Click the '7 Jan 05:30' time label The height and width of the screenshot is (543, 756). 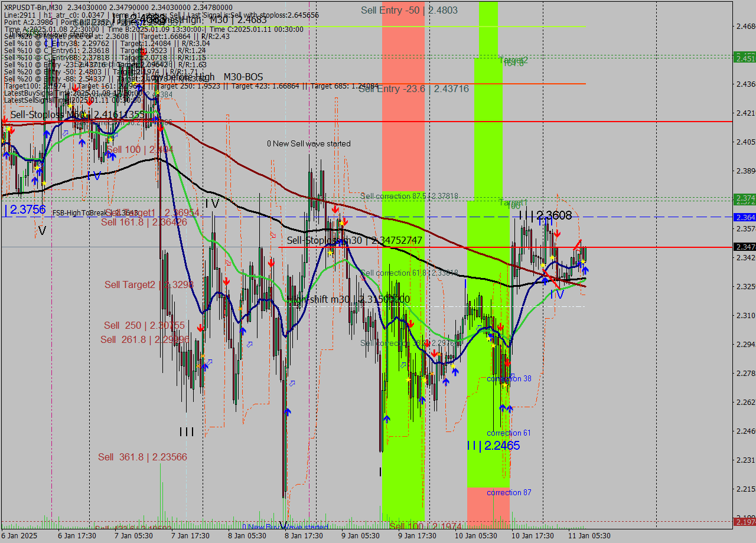(x=133, y=536)
